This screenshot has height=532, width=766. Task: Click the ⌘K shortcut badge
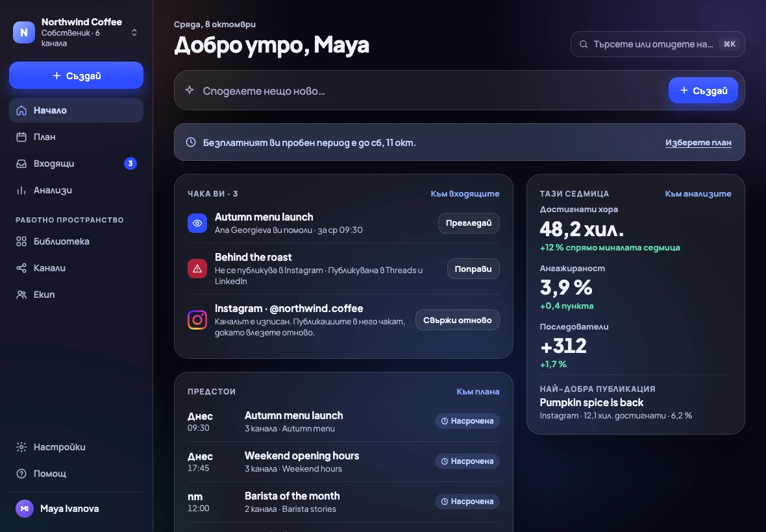(730, 44)
